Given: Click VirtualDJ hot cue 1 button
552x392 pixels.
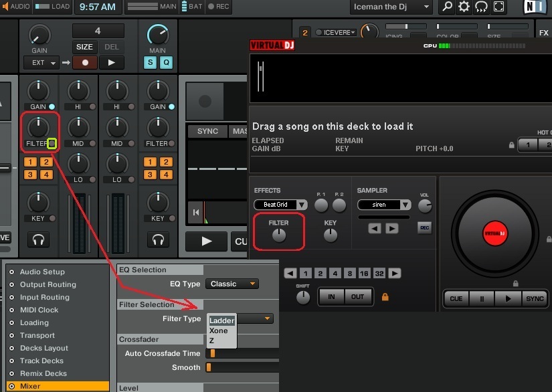Looking at the screenshot, I should tap(528, 144).
